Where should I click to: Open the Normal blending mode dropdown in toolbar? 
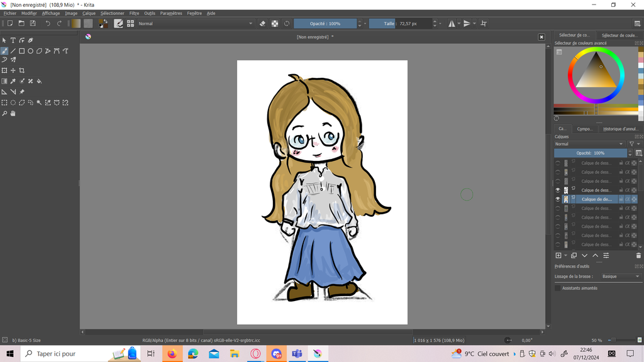click(195, 23)
